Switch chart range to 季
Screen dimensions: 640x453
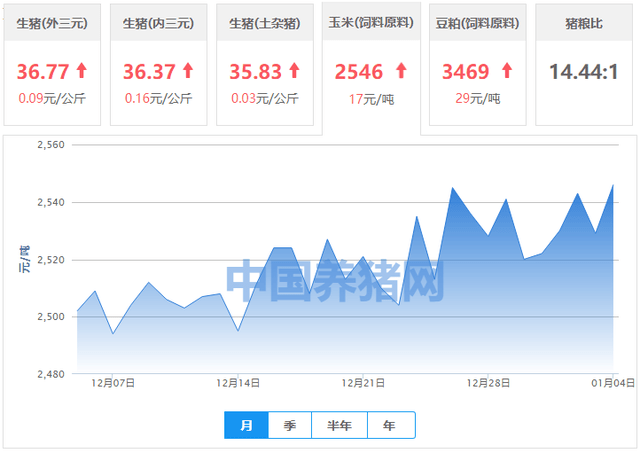pos(290,425)
